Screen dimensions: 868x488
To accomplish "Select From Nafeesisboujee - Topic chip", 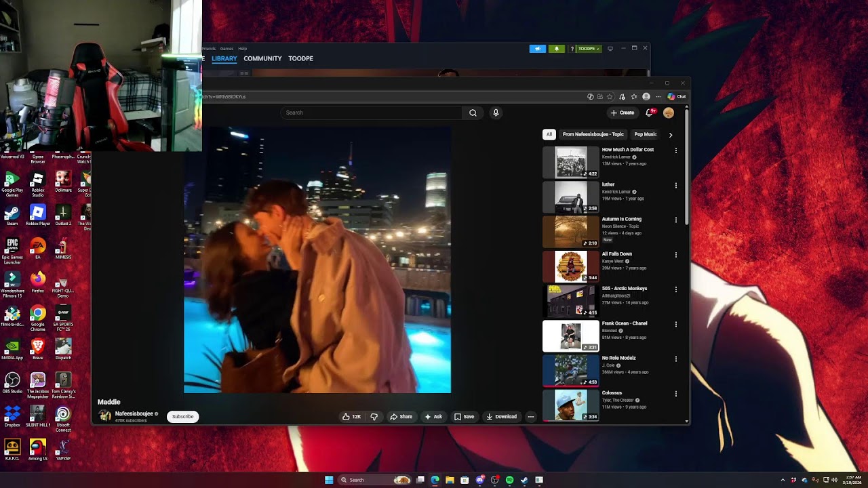I will coord(593,134).
